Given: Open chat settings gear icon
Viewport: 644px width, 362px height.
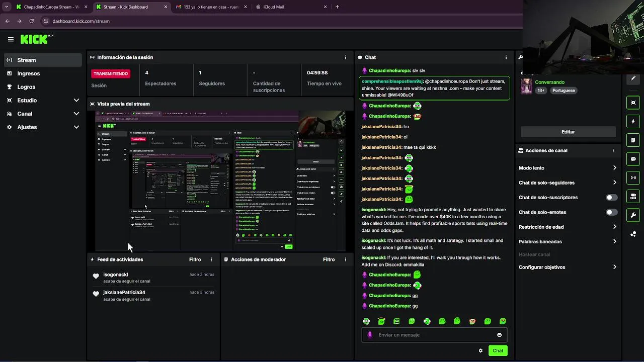Looking at the screenshot, I should [x=480, y=350].
